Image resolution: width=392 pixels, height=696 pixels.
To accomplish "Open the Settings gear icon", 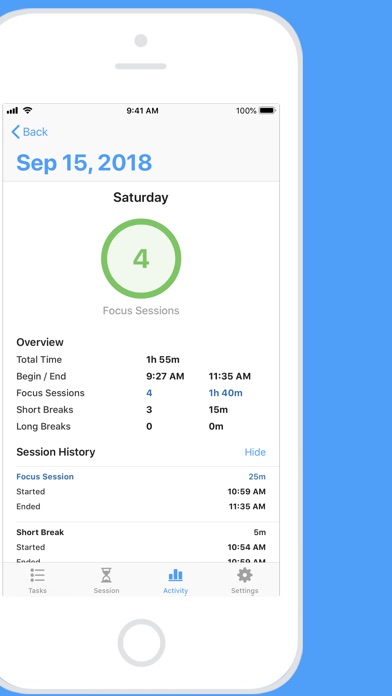I will tap(245, 575).
